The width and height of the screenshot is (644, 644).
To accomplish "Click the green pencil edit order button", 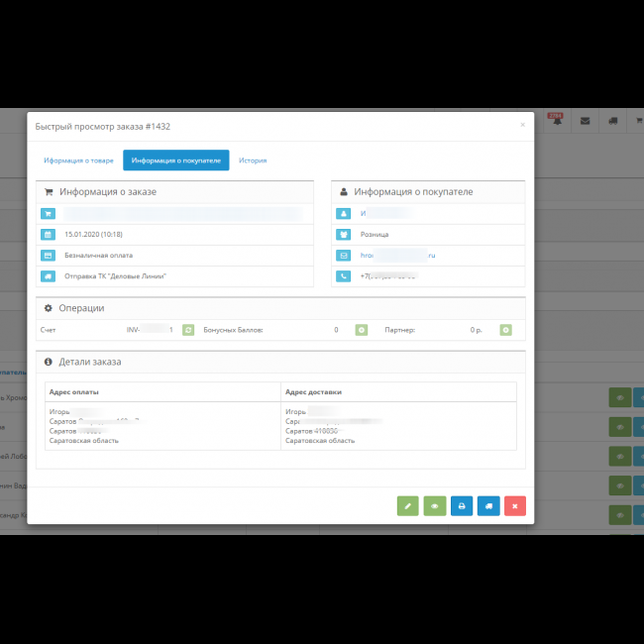I will [x=407, y=506].
